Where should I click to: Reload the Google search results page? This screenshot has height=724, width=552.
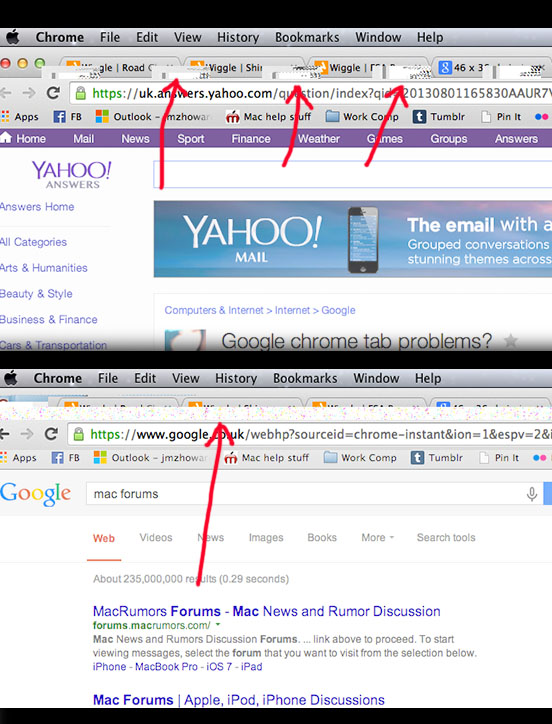click(51, 434)
